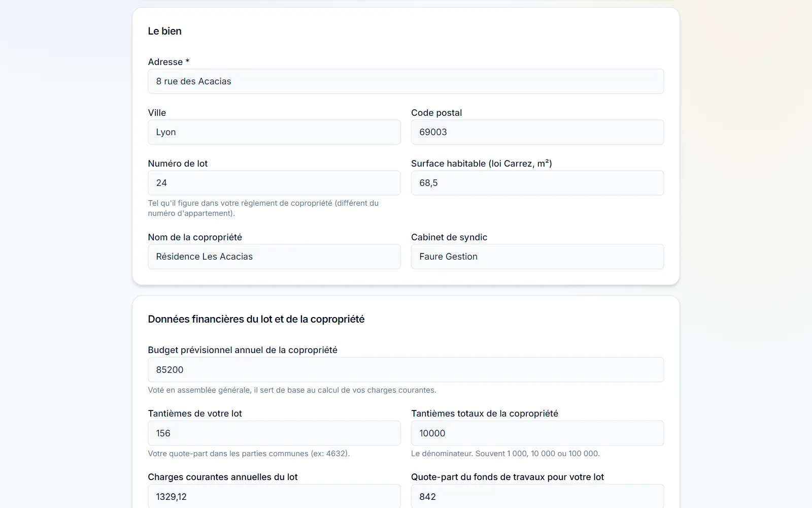This screenshot has width=812, height=508.
Task: Click the 'Le bien' section heading
Action: 164,31
